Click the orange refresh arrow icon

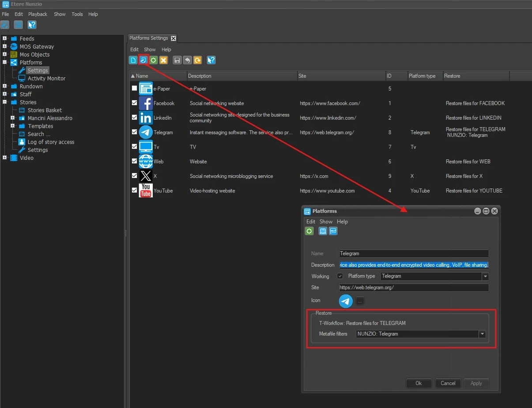pyautogui.click(x=197, y=60)
